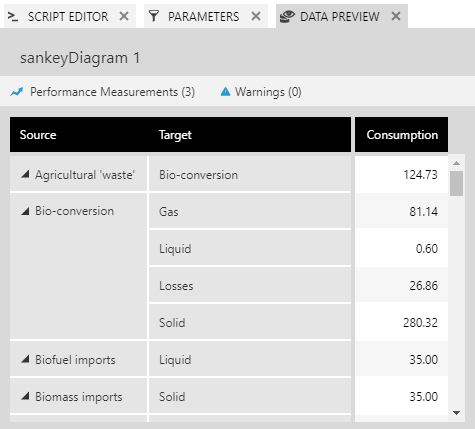Click the blue warning triangle icon
The height and width of the screenshot is (429, 475).
pos(225,91)
